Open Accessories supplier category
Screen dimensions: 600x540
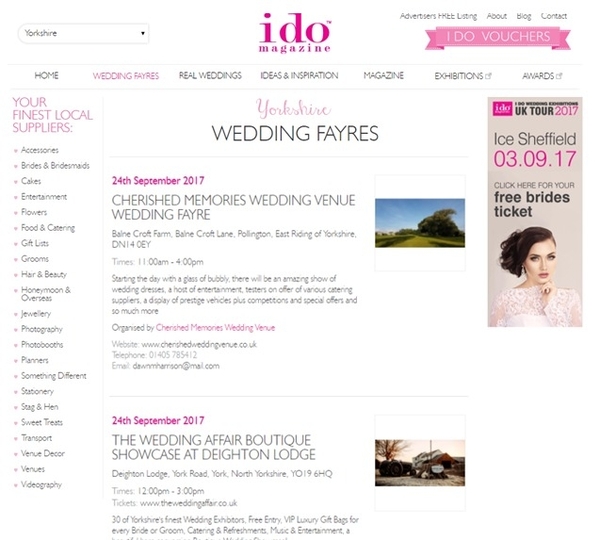pos(40,150)
